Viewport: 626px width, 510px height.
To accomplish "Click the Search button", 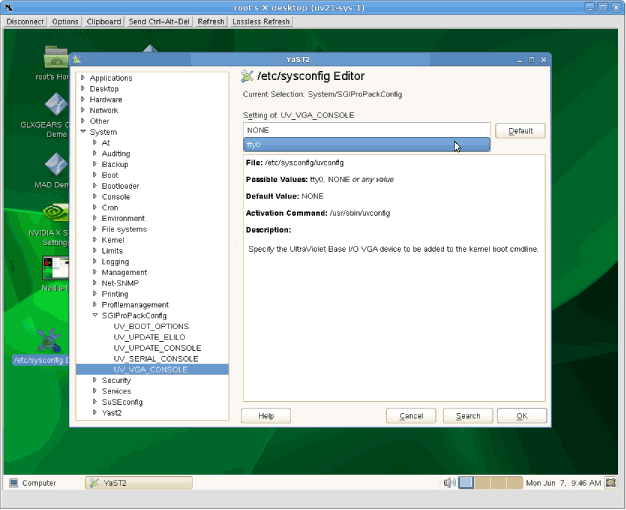I will pyautogui.click(x=468, y=416).
